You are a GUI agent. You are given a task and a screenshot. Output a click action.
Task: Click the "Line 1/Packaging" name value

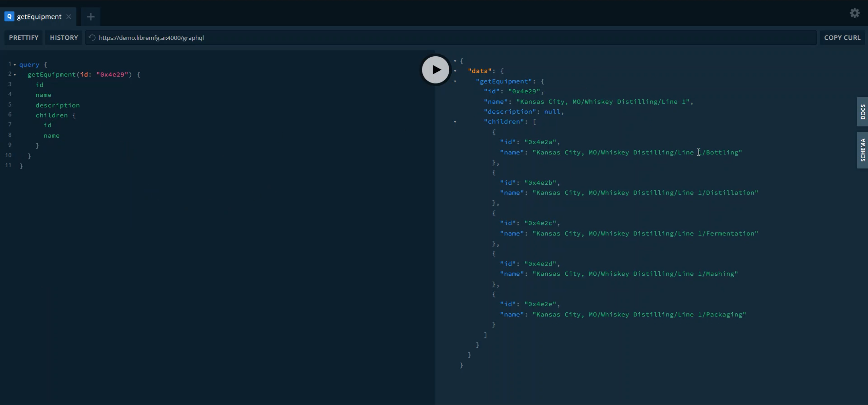pyautogui.click(x=639, y=315)
